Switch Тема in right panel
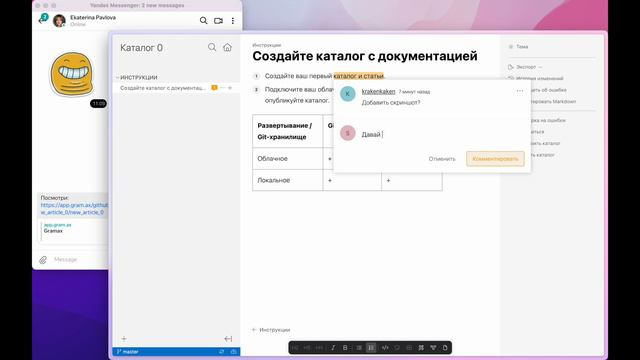640x360 pixels. click(518, 47)
